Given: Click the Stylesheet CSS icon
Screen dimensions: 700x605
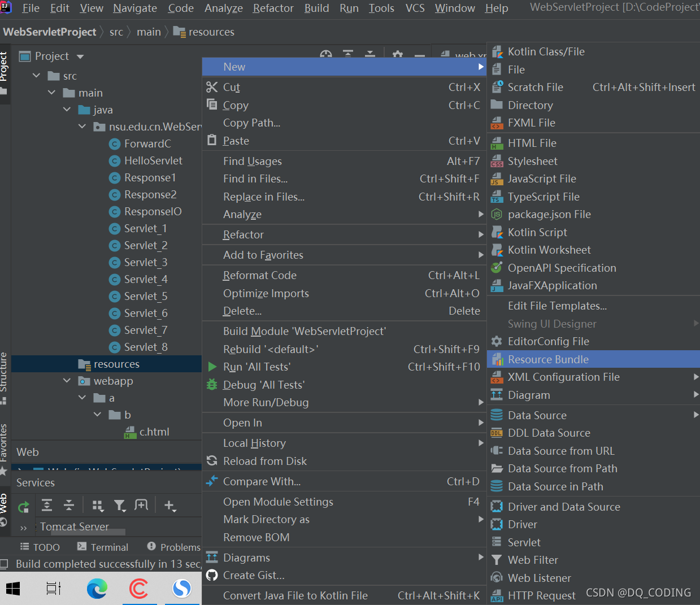Looking at the screenshot, I should [x=497, y=161].
